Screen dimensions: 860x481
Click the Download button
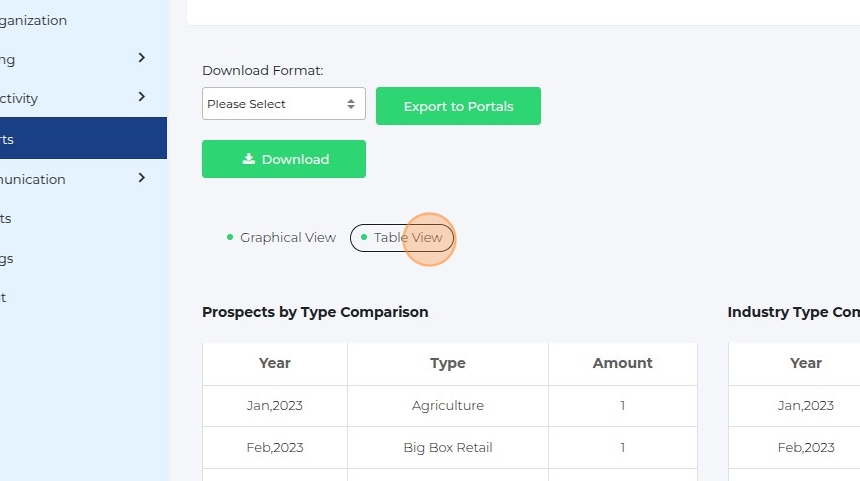(284, 159)
